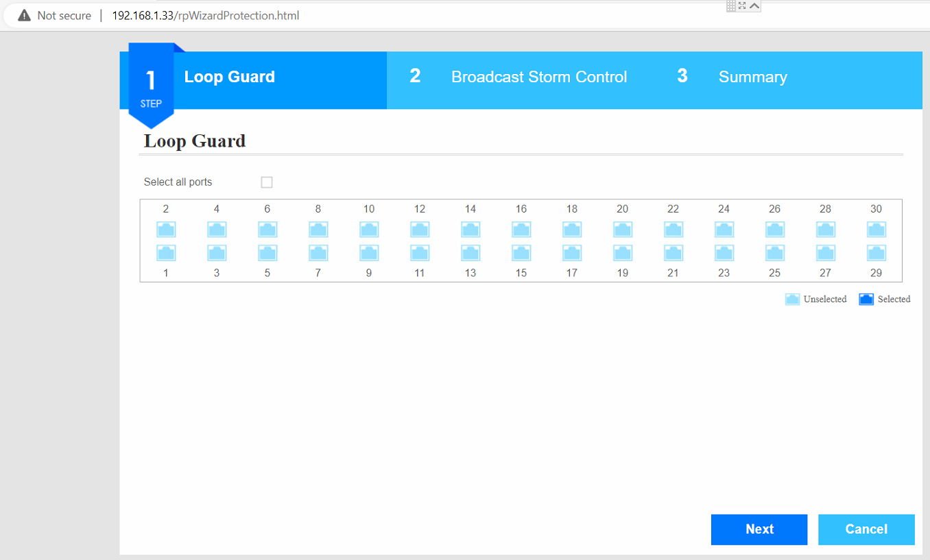Click the Not secure warning icon
The width and height of the screenshot is (930, 560).
tap(25, 16)
